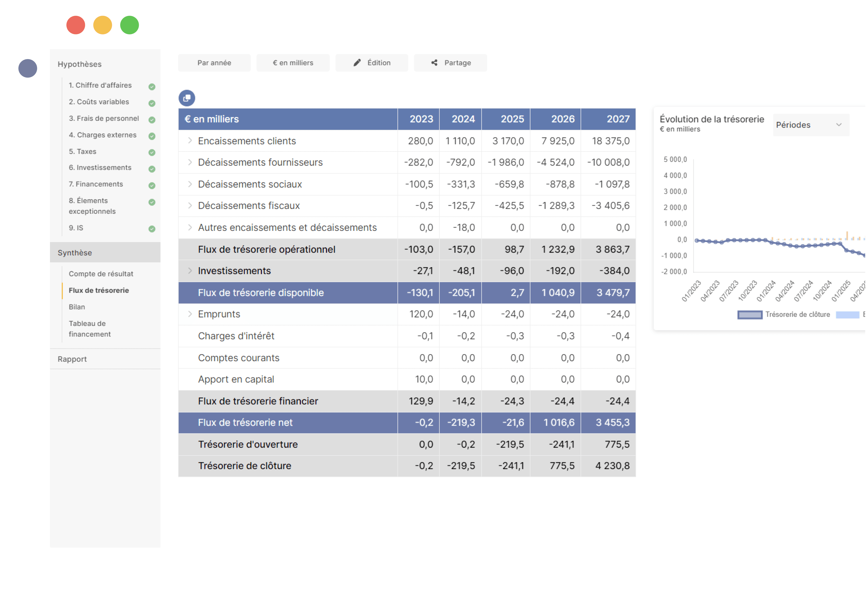Click green check next to Chiffre d'affaires
This screenshot has height=592, width=868.
pos(152,87)
